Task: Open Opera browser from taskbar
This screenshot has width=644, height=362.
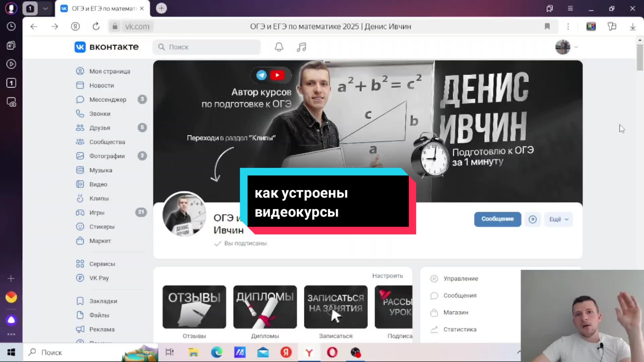Action: click(332, 352)
